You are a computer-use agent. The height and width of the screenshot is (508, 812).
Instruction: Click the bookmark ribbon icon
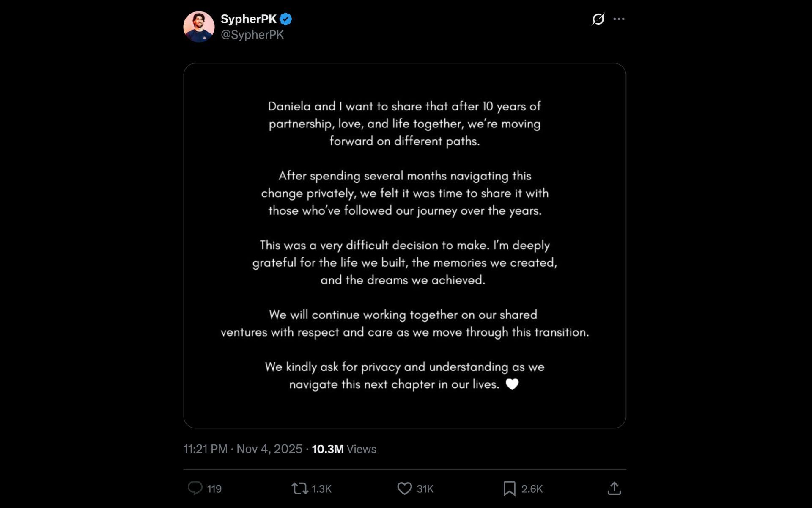(x=510, y=489)
